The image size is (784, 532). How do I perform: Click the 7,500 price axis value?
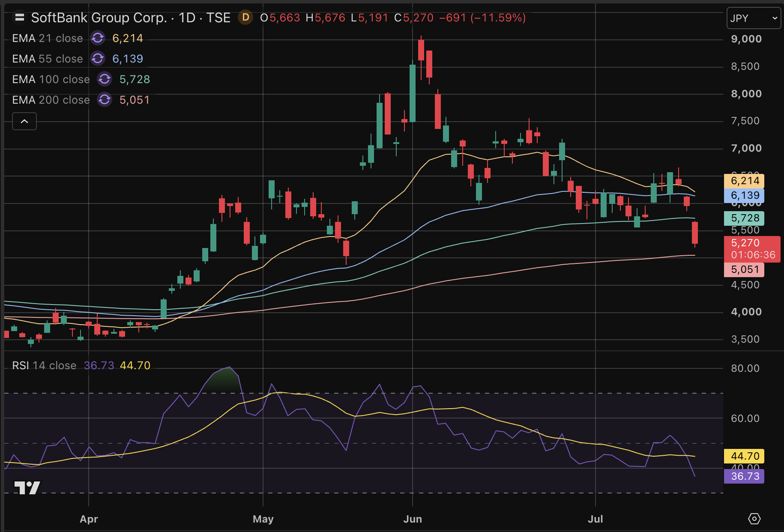tap(745, 121)
